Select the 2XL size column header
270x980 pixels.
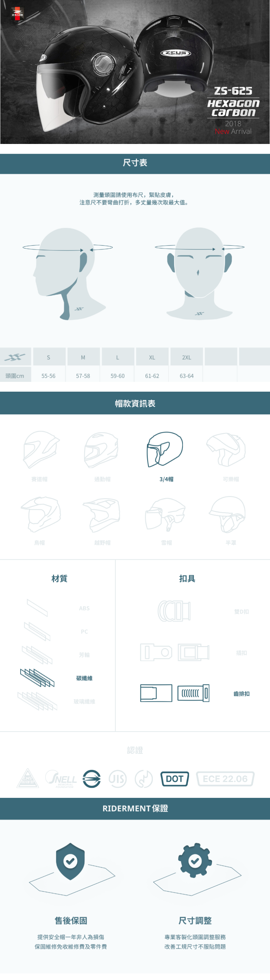pos(186,357)
